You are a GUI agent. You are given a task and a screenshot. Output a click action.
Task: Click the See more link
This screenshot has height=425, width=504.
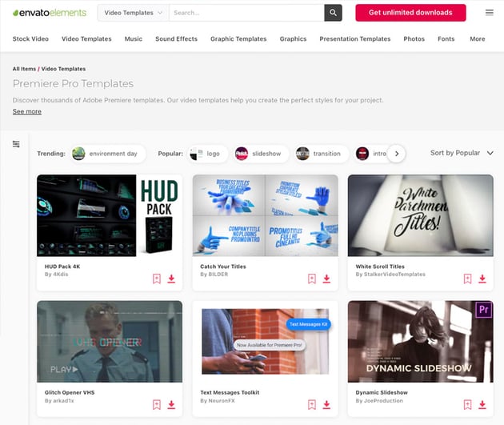(x=27, y=111)
